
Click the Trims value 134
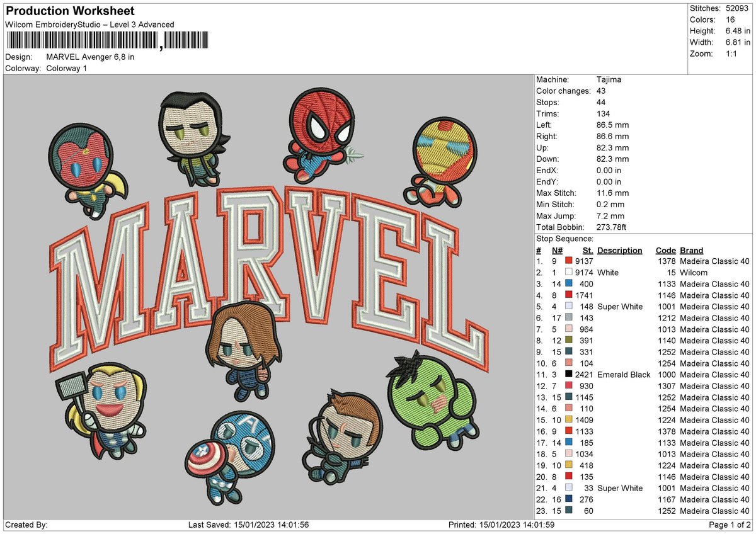tap(604, 114)
